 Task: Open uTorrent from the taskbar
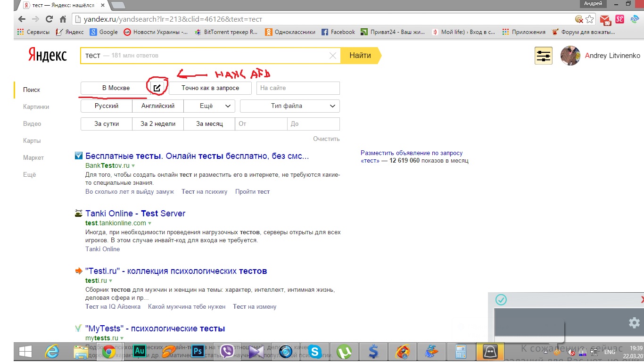345,351
